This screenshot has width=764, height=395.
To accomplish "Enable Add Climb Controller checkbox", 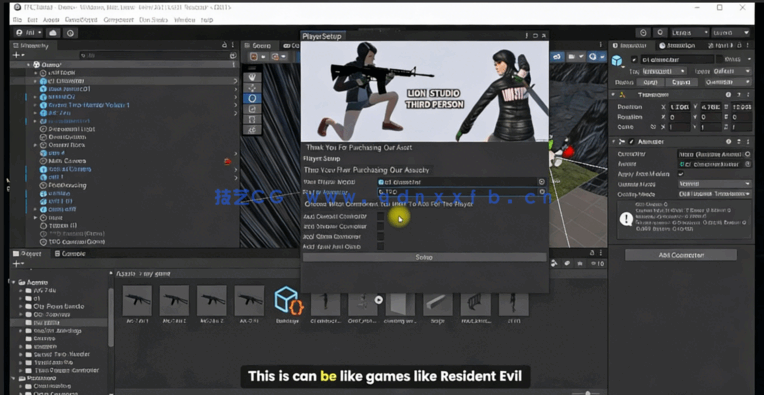I will tap(381, 237).
